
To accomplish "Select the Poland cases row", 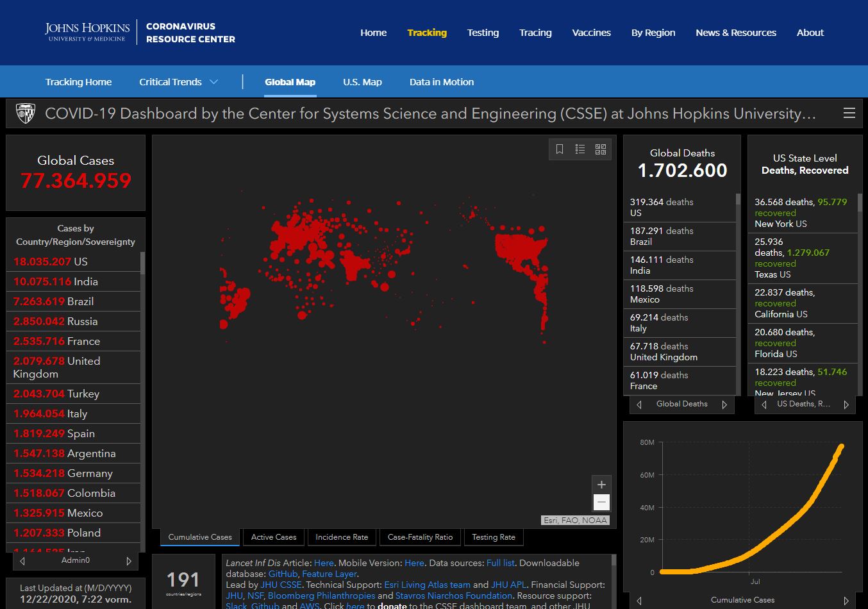I will click(74, 533).
